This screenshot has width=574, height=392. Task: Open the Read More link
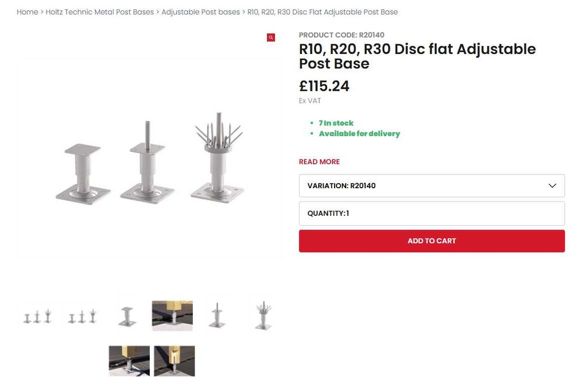(319, 162)
